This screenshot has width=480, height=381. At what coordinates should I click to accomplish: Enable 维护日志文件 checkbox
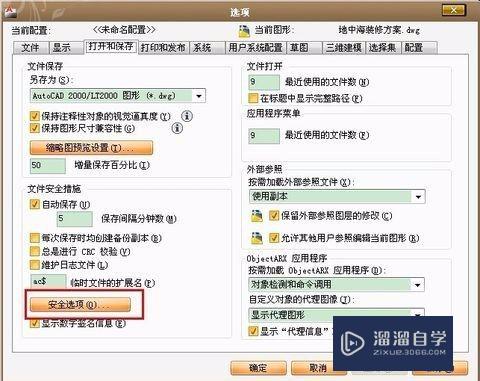tap(35, 265)
